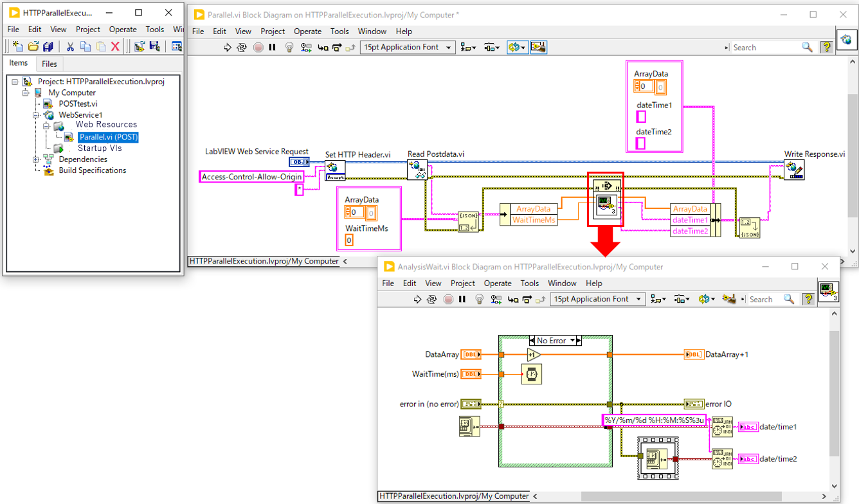
Task: Click Wait (ms) function in case structure
Action: pyautogui.click(x=531, y=373)
